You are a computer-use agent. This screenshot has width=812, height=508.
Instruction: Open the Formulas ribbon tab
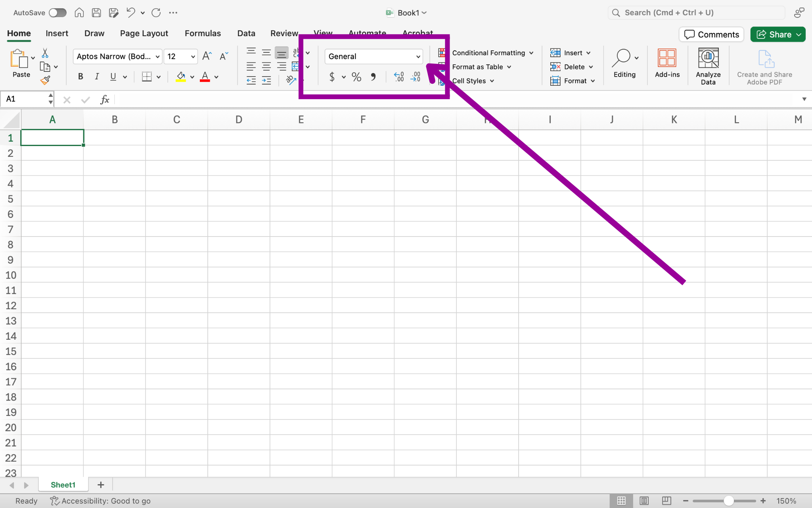click(203, 33)
